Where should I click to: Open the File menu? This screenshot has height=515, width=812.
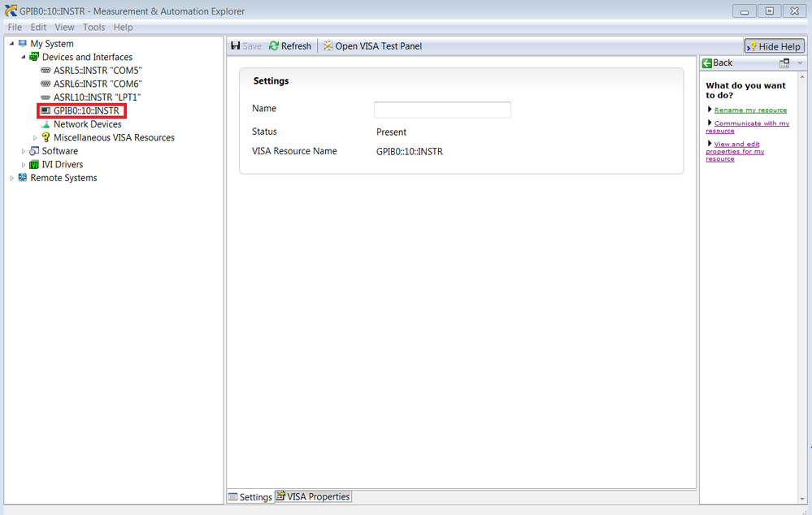(15, 28)
